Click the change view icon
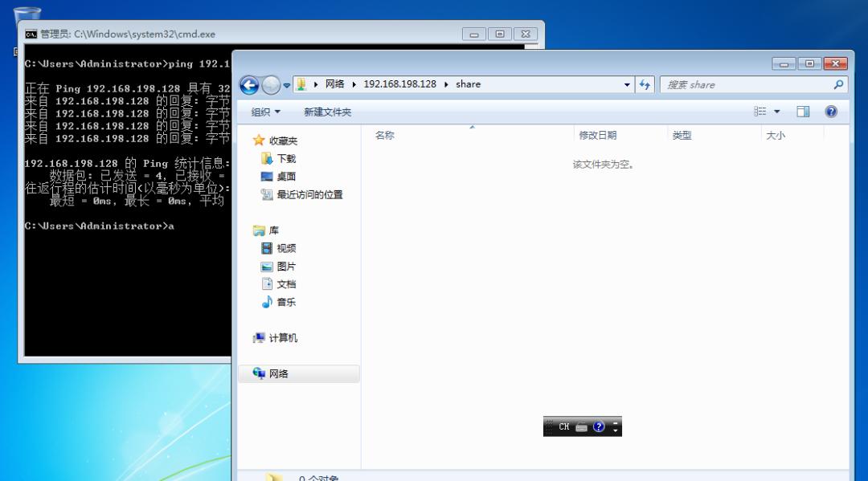 [760, 112]
